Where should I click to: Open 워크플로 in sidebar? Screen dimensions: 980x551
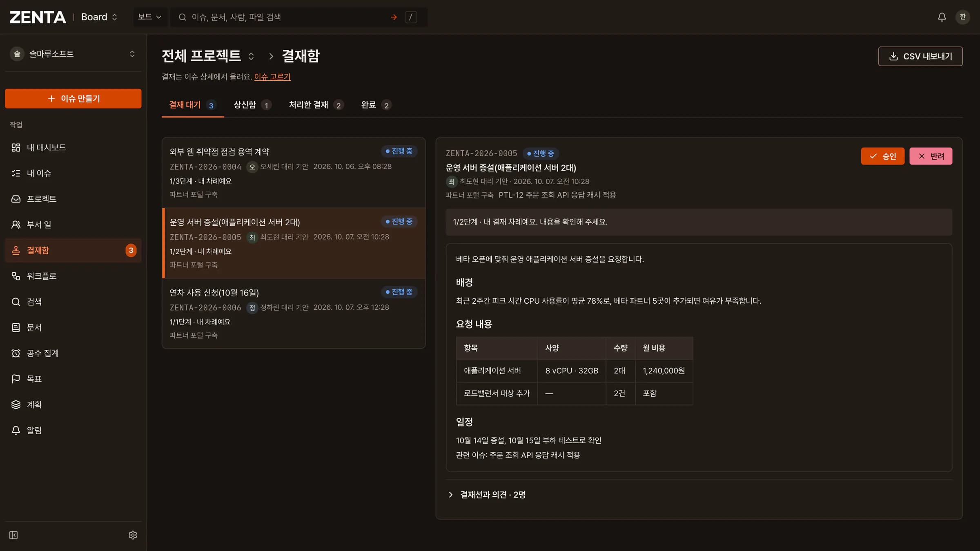[x=73, y=276]
